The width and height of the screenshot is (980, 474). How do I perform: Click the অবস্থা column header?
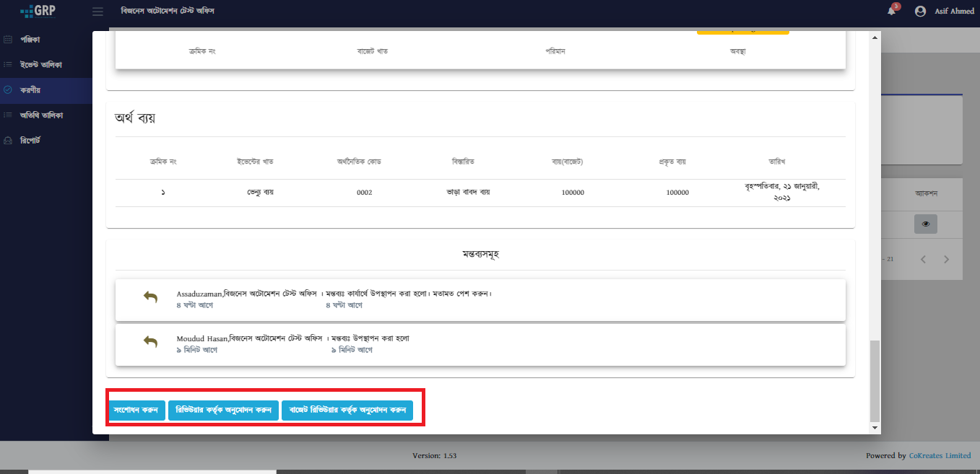[x=737, y=52]
